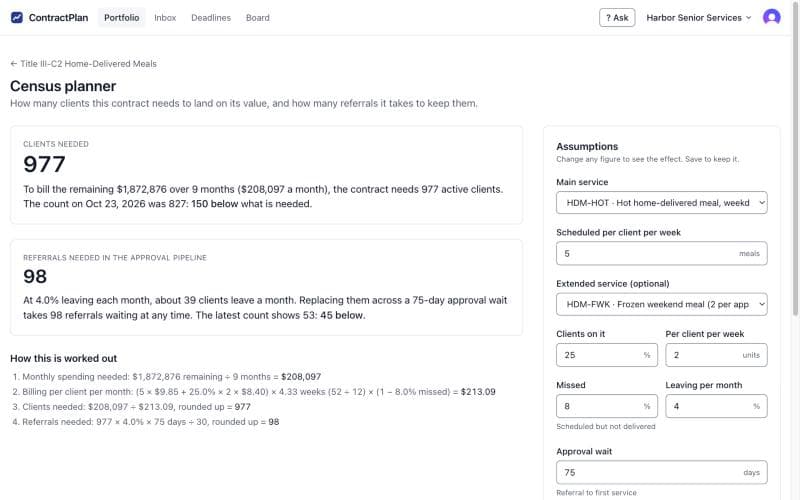
Task: Open the Main service dropdown
Action: (x=662, y=203)
